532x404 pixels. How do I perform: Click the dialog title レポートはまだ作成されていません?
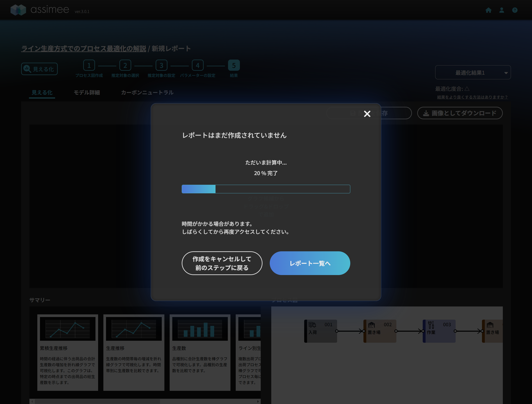pyautogui.click(x=234, y=135)
